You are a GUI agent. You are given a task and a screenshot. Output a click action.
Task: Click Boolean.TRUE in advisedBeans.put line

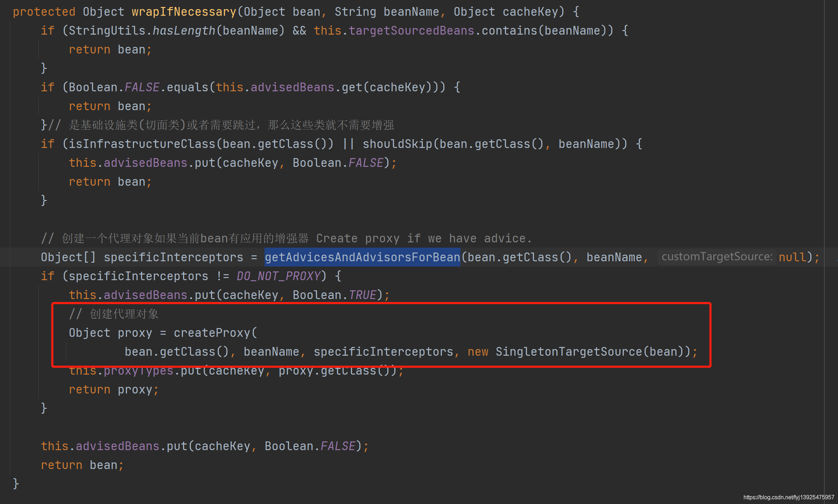[x=335, y=295]
